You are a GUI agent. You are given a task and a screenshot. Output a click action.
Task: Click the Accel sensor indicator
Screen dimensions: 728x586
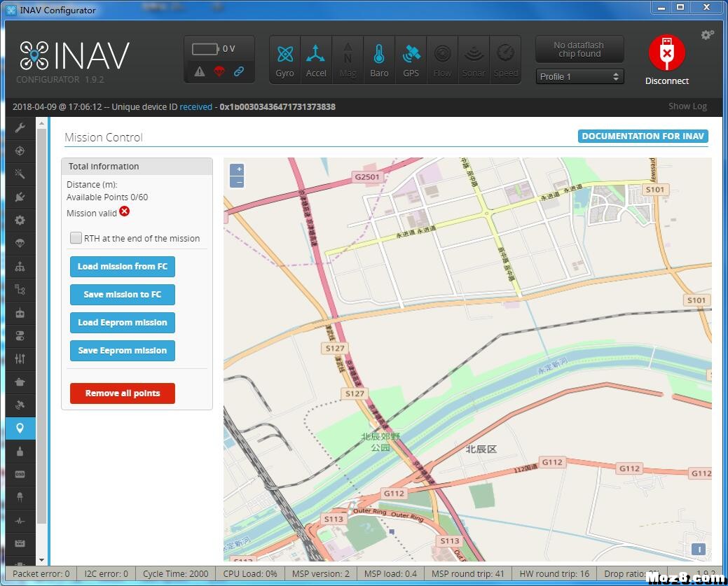coord(316,60)
